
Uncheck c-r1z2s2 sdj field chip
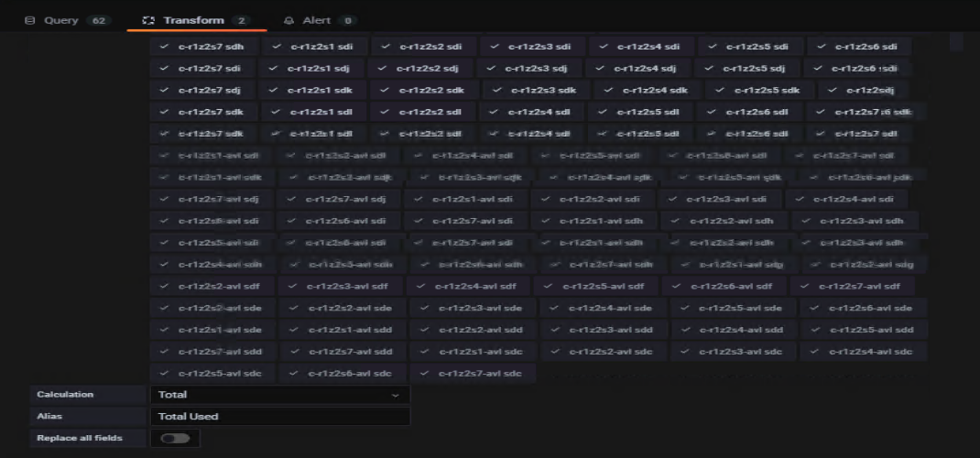(420, 68)
